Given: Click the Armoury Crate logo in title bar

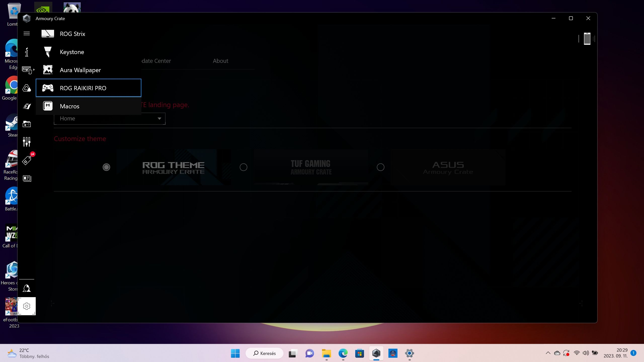Looking at the screenshot, I should [x=26, y=18].
